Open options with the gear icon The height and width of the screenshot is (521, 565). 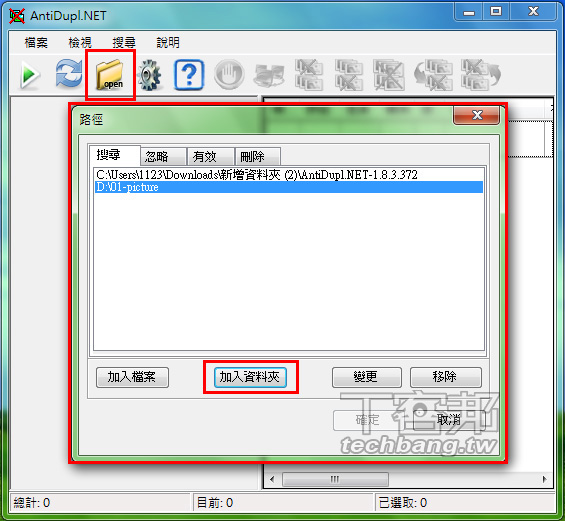[150, 75]
